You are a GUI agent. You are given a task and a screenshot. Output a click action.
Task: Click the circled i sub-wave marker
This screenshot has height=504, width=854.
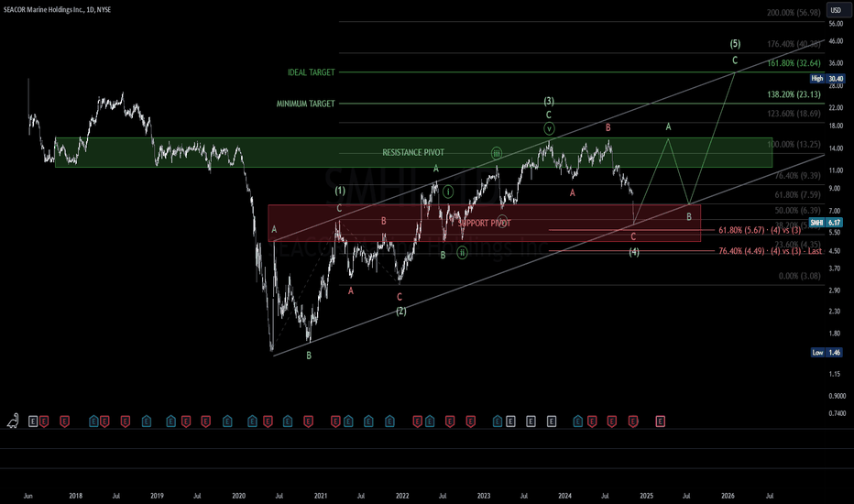point(448,192)
